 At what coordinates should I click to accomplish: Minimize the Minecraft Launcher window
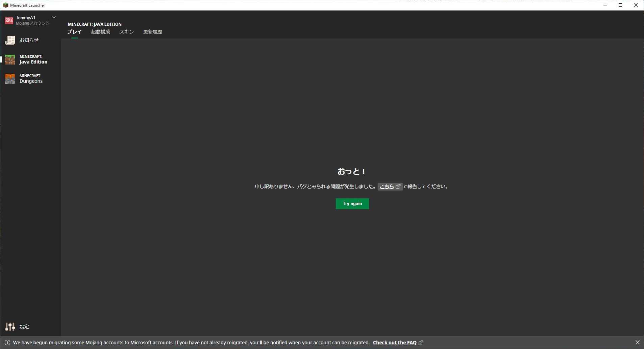pos(605,5)
